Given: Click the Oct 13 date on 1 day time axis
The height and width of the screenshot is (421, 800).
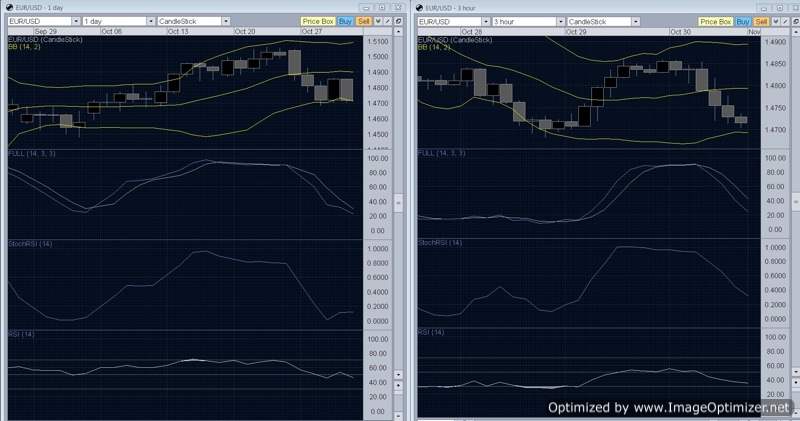Looking at the screenshot, I should click(x=178, y=32).
